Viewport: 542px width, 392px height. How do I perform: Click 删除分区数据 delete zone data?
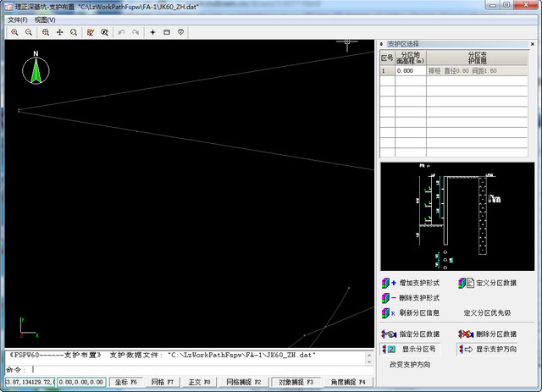[x=488, y=334]
